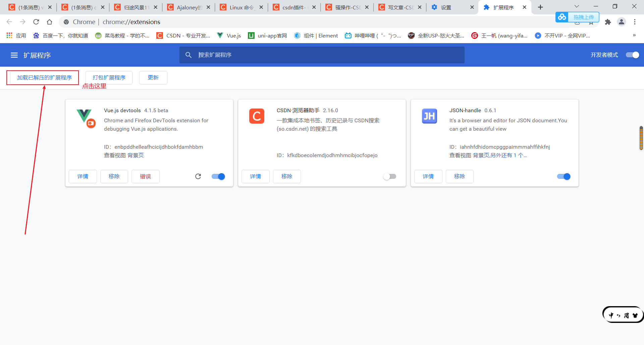Switch to the write article CSDN tab

coord(399,7)
